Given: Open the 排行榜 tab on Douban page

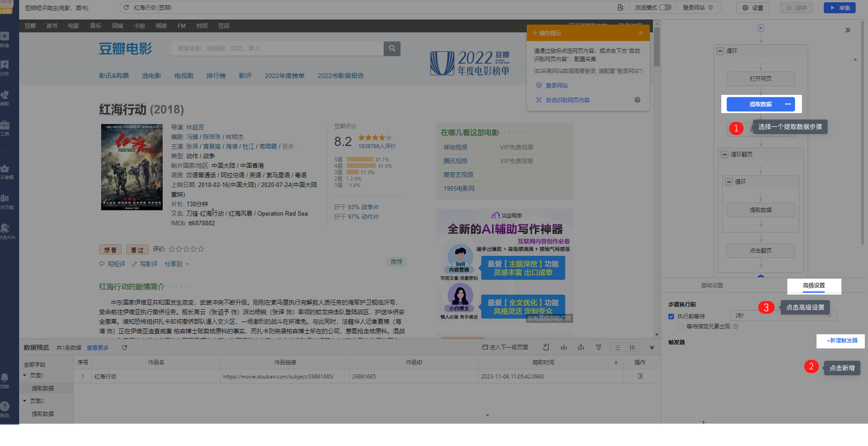Looking at the screenshot, I should coord(216,76).
